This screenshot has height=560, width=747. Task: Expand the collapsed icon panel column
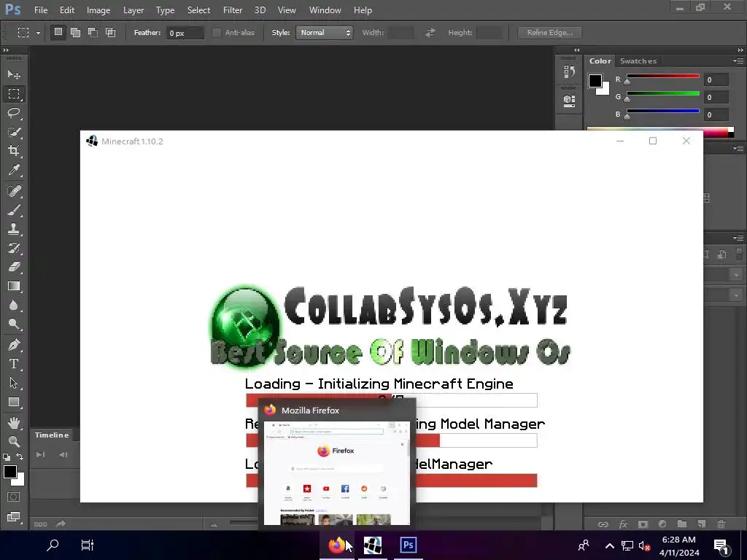click(577, 50)
